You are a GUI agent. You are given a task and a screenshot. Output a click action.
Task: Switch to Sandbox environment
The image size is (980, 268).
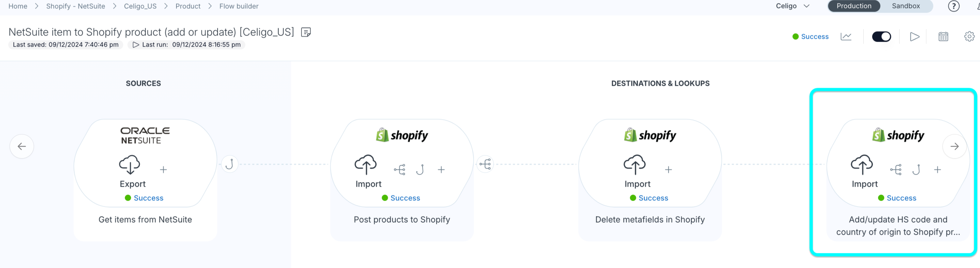[905, 6]
